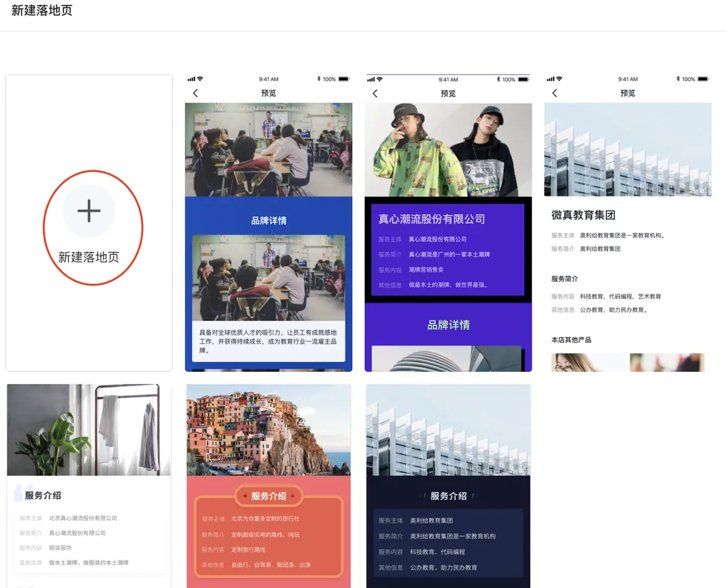Click text 北京为你量身定制的旅行社
This screenshot has width=727, height=588.
tap(265, 519)
